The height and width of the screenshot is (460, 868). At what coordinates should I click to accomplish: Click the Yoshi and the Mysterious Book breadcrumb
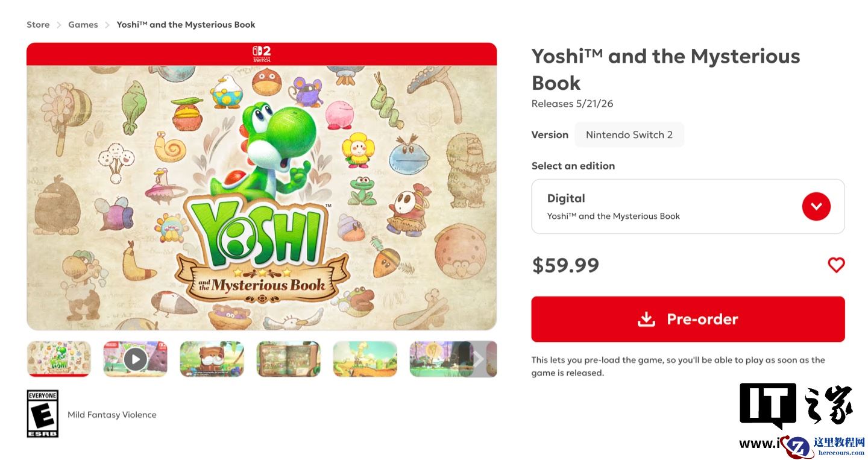coord(185,24)
